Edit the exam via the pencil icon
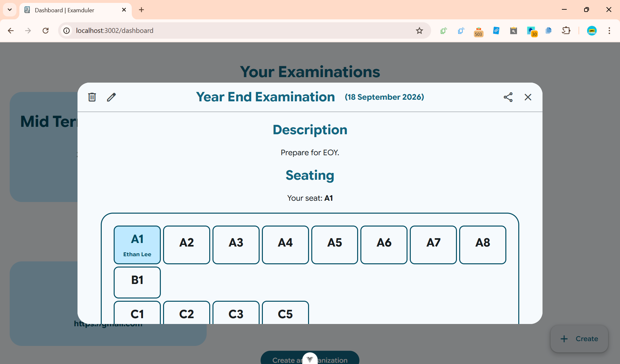 [x=111, y=97]
